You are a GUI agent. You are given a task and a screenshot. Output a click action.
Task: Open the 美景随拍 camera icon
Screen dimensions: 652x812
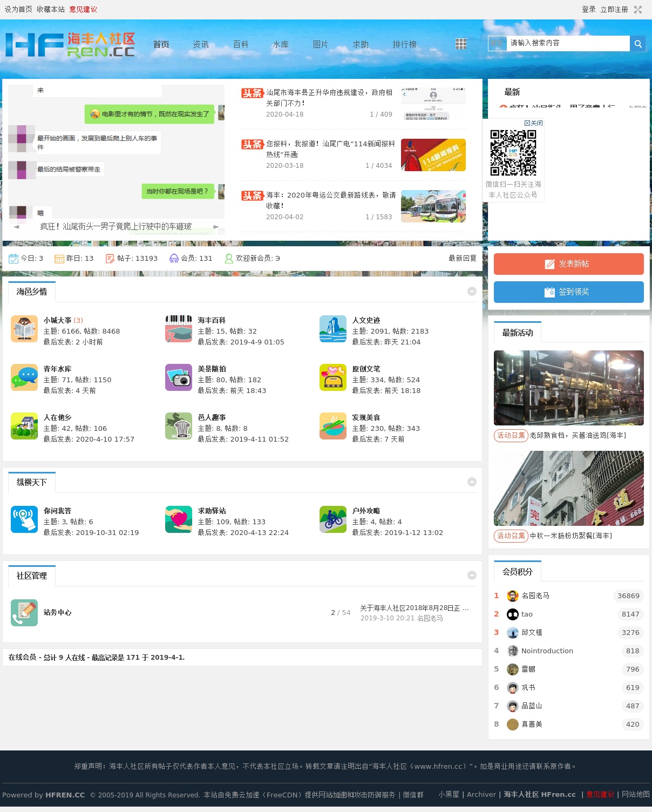click(x=179, y=377)
